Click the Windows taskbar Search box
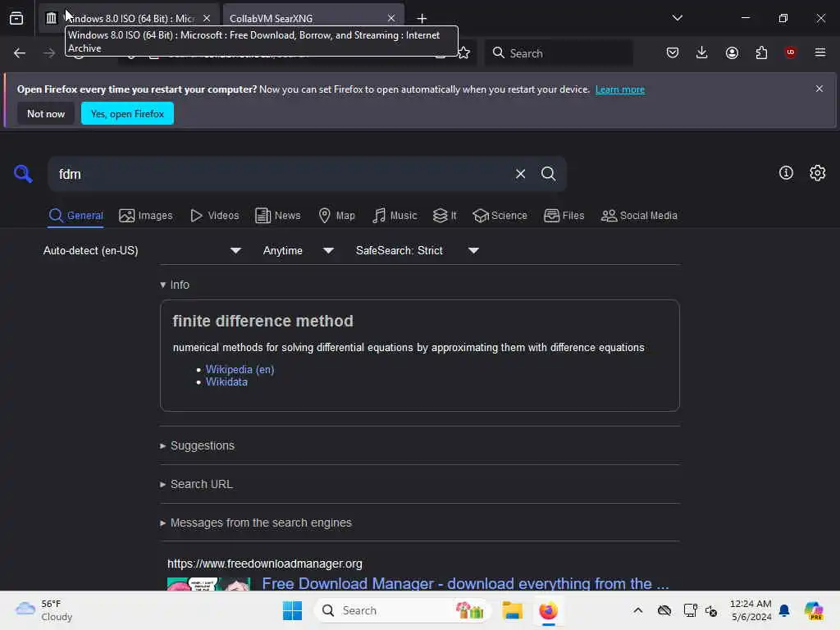The image size is (840, 630). pos(402,610)
